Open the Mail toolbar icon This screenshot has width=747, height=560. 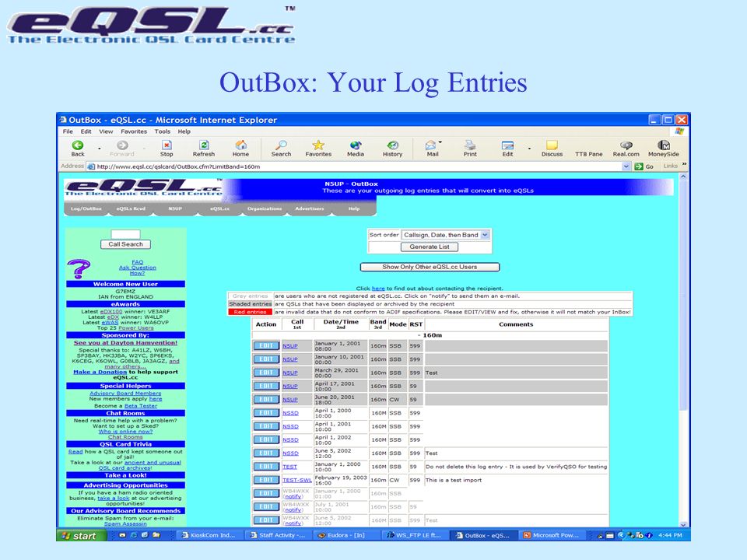(x=430, y=145)
